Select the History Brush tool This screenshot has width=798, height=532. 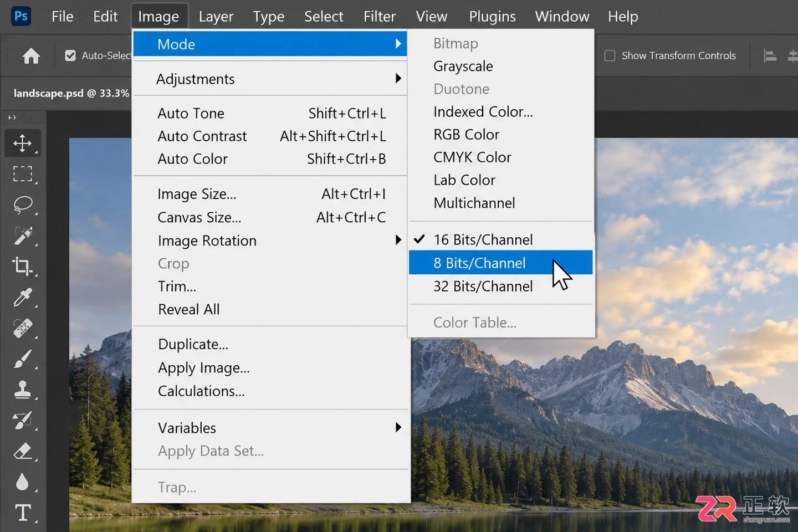pyautogui.click(x=23, y=421)
